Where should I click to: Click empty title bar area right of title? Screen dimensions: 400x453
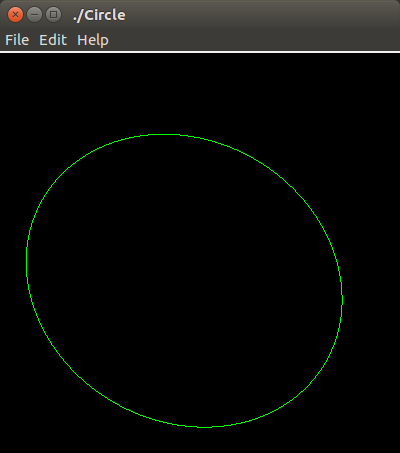(263, 15)
